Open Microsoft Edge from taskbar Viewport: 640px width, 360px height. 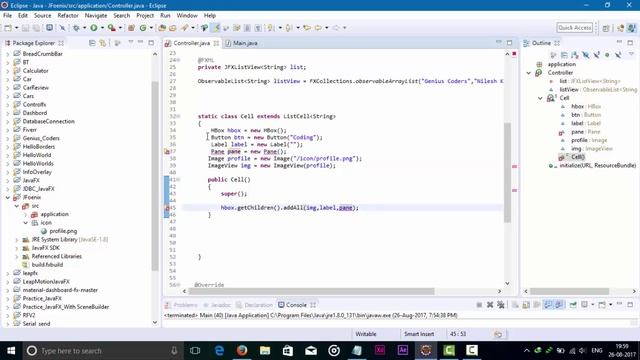click(219, 351)
